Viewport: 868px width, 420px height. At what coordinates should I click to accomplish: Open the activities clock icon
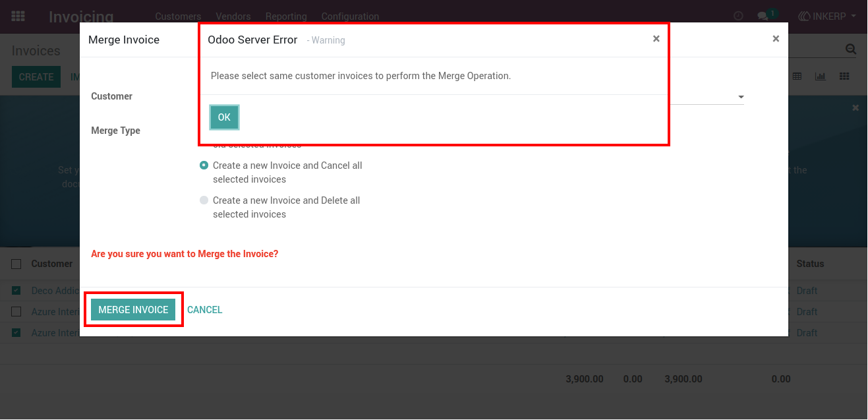[x=738, y=16]
